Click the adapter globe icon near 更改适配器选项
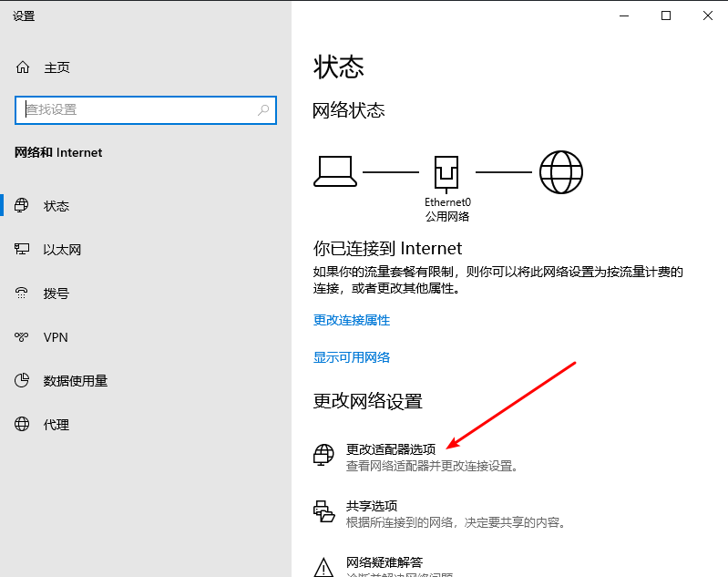This screenshot has height=577, width=728. (x=323, y=455)
